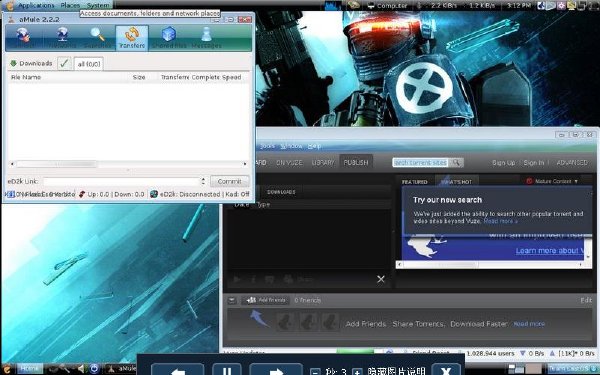The height and width of the screenshot is (375, 600).
Task: Open Shared files in aMule
Action: coord(169,38)
